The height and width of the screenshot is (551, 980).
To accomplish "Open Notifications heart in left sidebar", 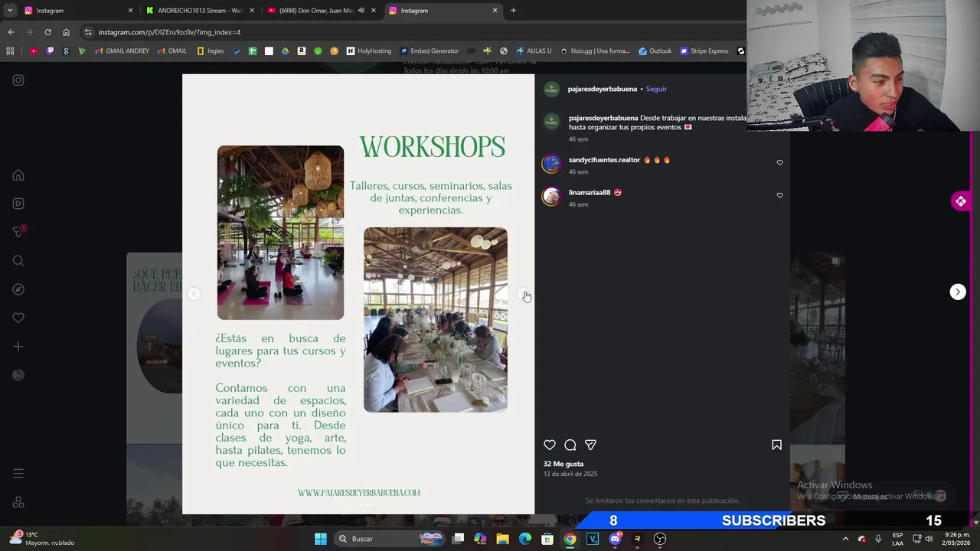I will point(18,318).
